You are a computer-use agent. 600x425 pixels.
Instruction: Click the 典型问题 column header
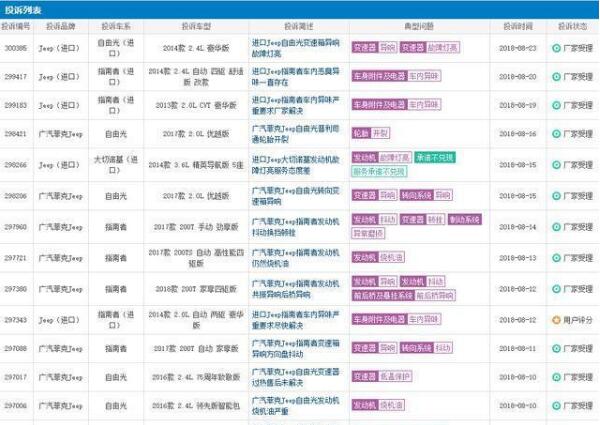click(419, 26)
